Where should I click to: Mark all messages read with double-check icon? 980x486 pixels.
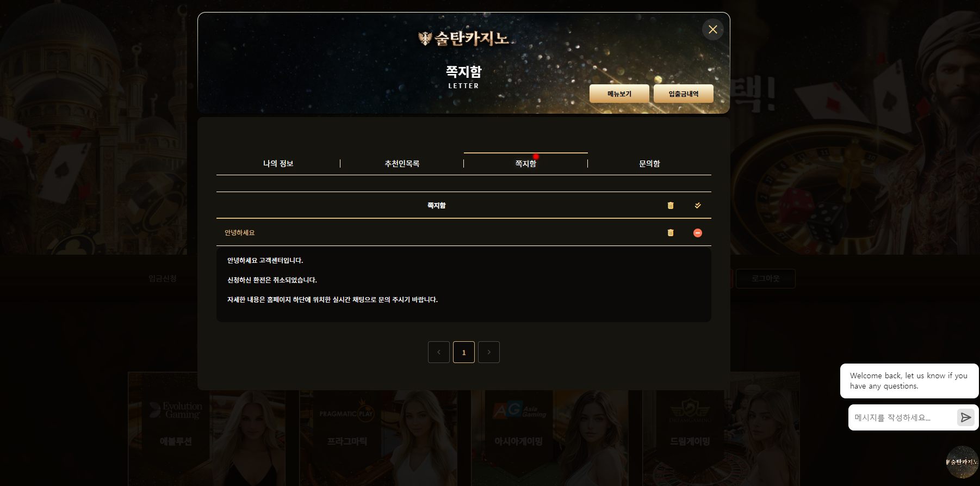698,205
